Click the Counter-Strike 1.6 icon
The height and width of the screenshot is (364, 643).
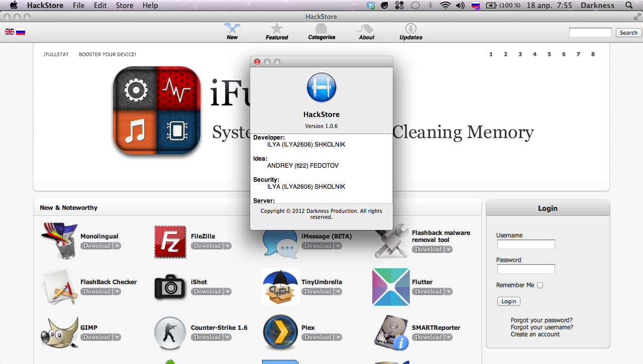pos(170,333)
